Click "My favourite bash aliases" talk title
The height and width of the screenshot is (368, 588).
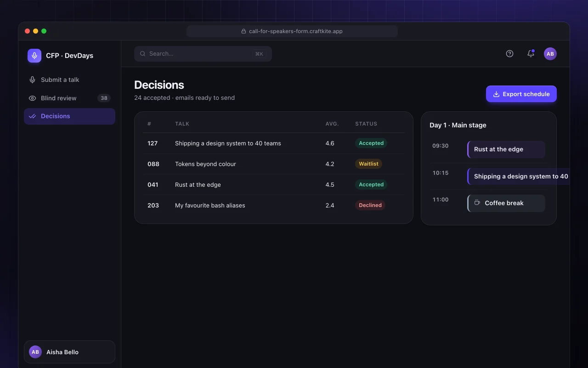(210, 205)
